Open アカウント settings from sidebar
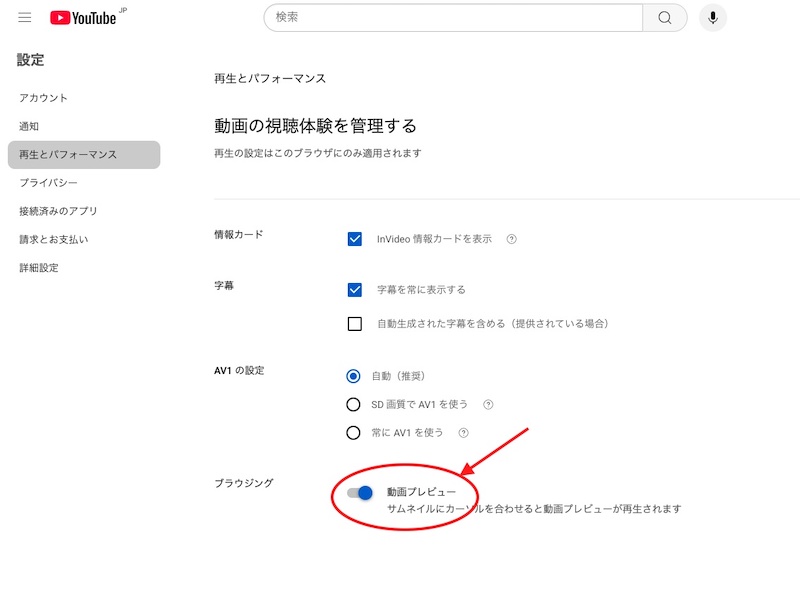Viewport: 800px width, 600px height. click(42, 97)
